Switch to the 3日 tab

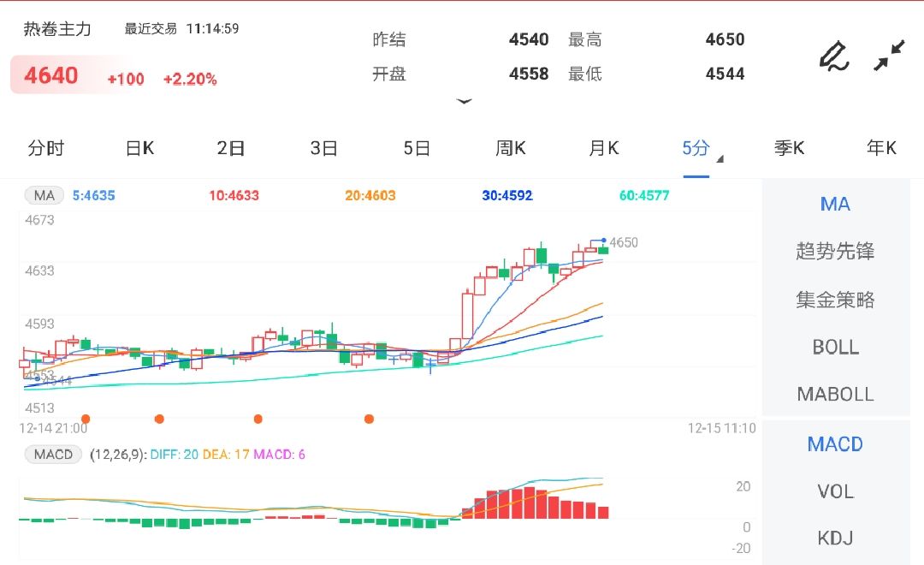323,148
